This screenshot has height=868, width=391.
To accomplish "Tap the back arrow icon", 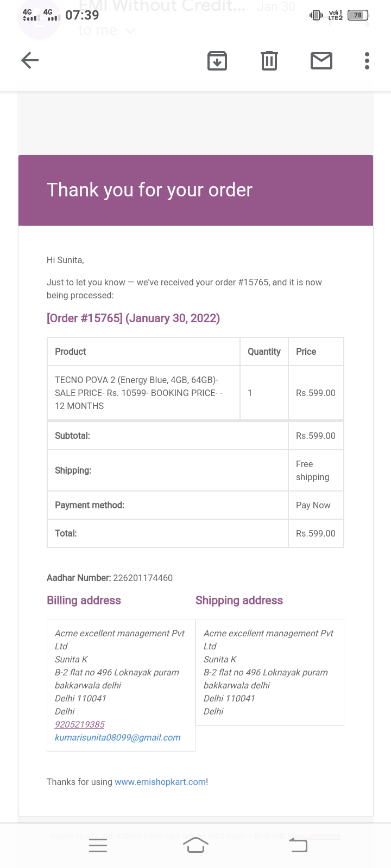I will click(30, 60).
